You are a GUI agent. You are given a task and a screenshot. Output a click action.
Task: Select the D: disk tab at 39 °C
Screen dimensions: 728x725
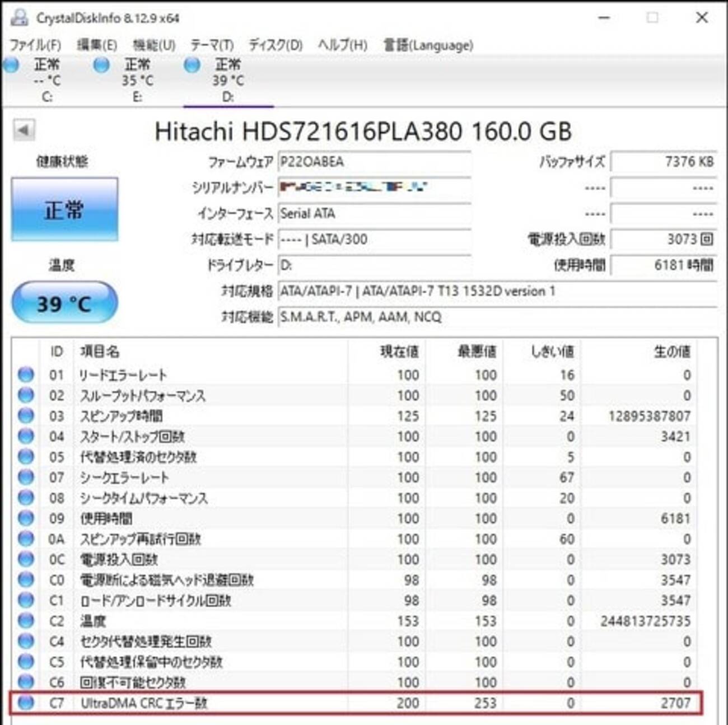228,80
